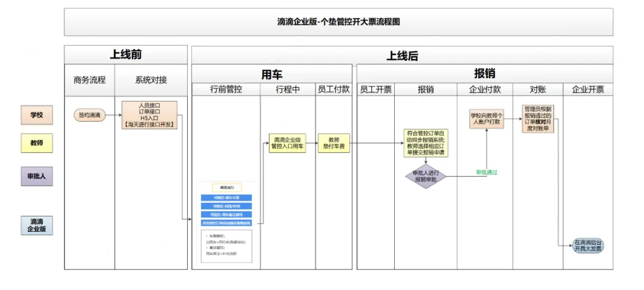Select the 学校 role legend box
644x290 pixels.
click(x=37, y=115)
